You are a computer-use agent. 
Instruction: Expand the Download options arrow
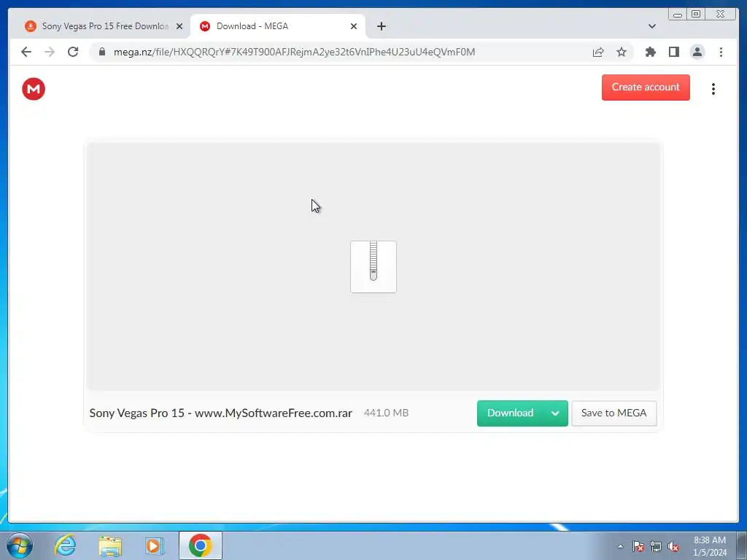pos(555,413)
